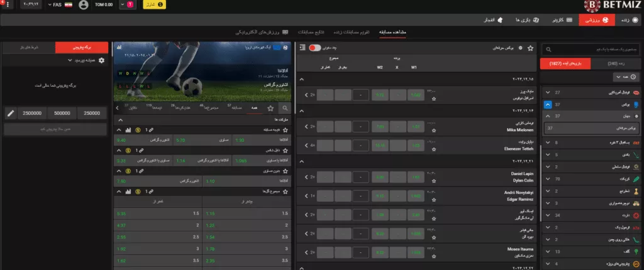Collapse the boxing category with blue chevron
644x270 pixels.
coord(548,104)
